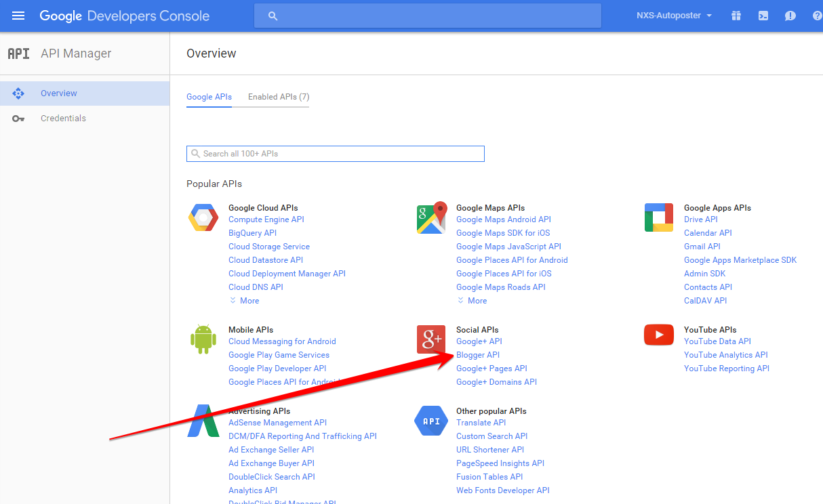This screenshot has width=823, height=504.
Task: Open the Blogger API link
Action: pos(478,355)
